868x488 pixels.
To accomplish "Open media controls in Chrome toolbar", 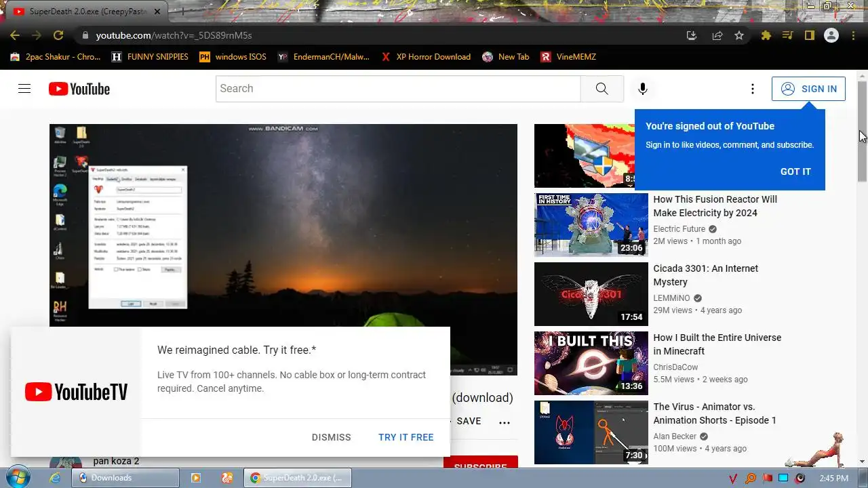I will point(787,35).
